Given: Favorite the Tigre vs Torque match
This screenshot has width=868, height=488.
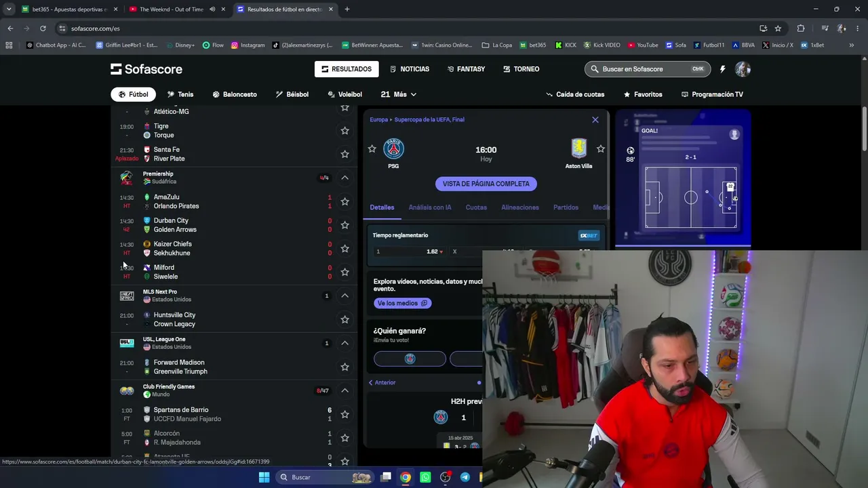Looking at the screenshot, I should (x=344, y=131).
